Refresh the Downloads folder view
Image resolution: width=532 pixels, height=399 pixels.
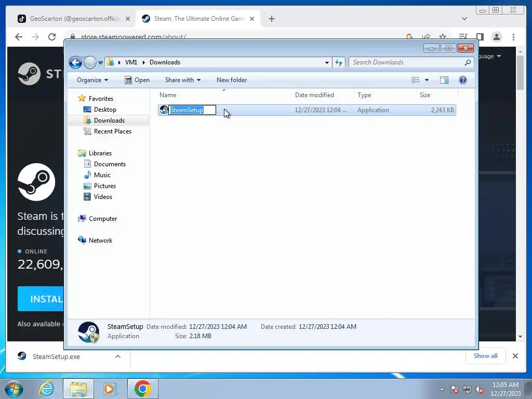pyautogui.click(x=339, y=62)
